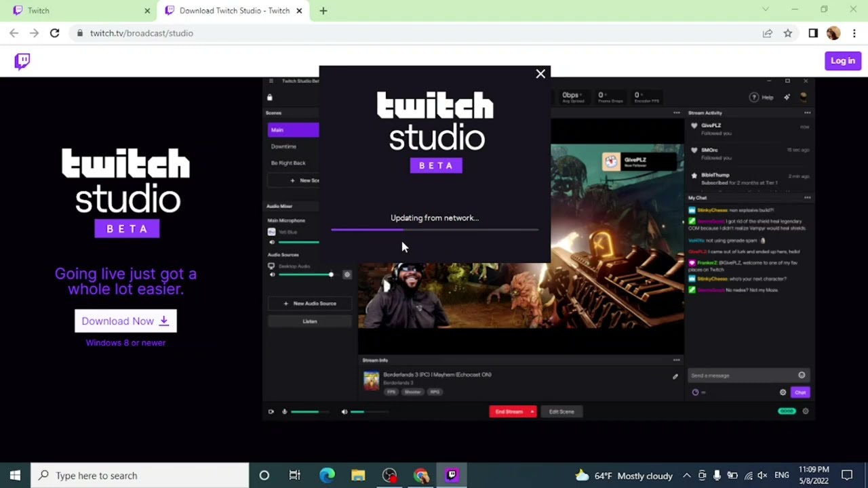
Task: Open the Windows Start menu
Action: coord(15,476)
